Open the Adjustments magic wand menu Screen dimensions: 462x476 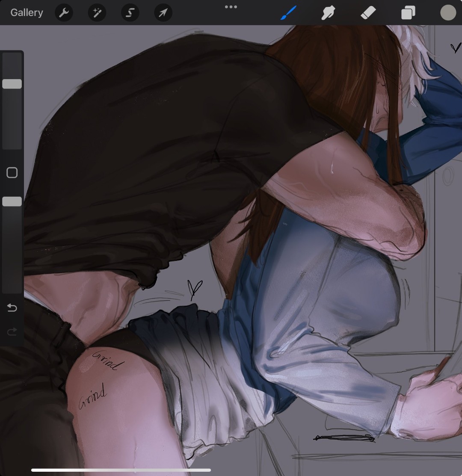[x=97, y=13]
